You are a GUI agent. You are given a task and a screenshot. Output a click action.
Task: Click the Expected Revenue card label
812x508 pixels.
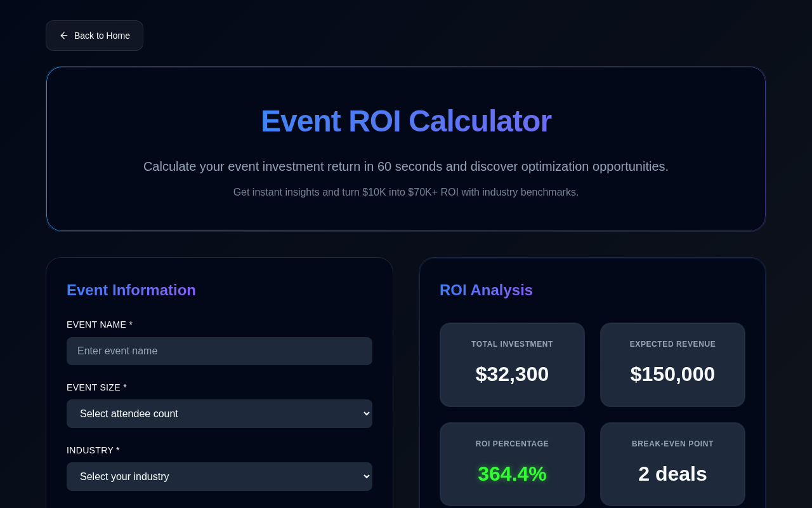point(672,344)
